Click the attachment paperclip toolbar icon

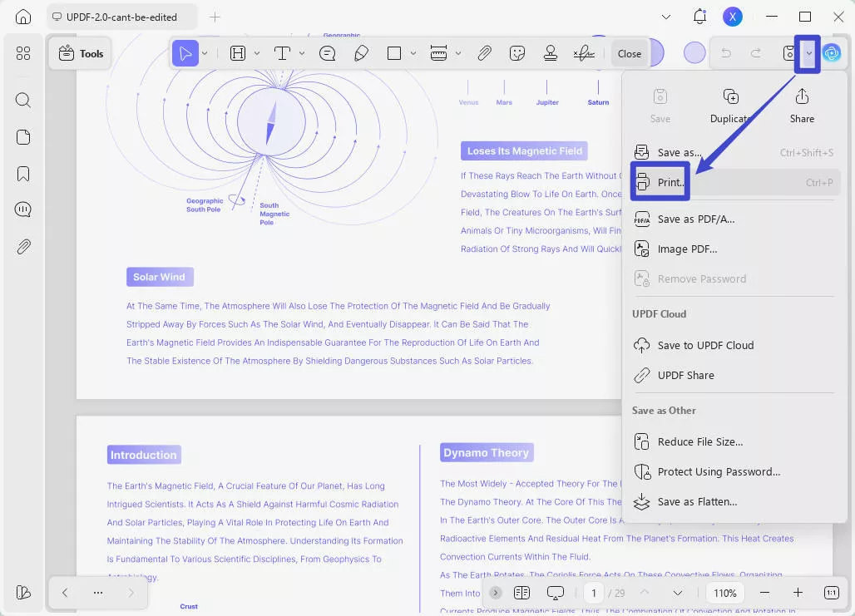pyautogui.click(x=484, y=53)
